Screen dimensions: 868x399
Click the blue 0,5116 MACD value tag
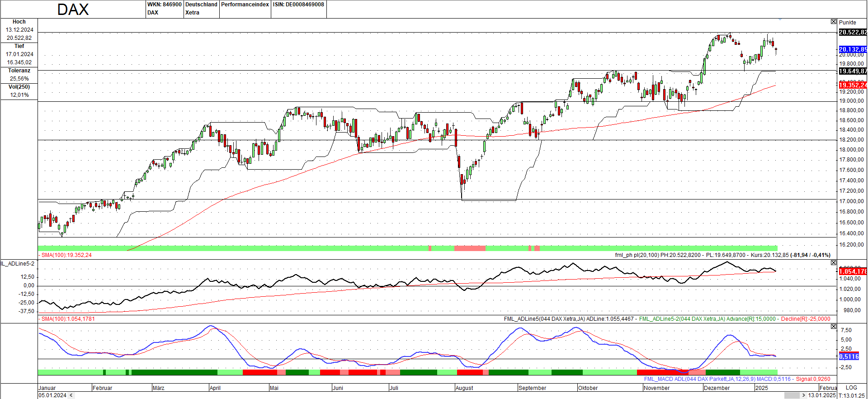click(x=849, y=356)
